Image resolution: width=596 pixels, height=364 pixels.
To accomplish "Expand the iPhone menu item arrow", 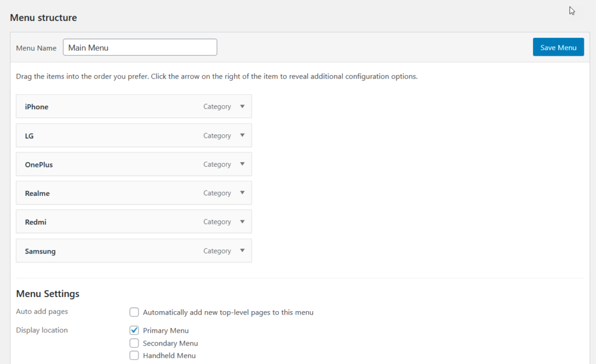I will coord(242,106).
